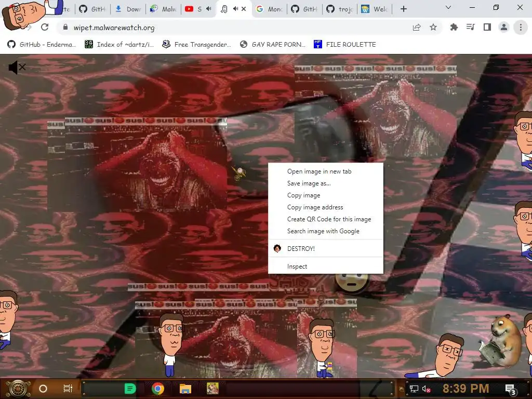Switch to the Malw... tab

[x=164, y=9]
